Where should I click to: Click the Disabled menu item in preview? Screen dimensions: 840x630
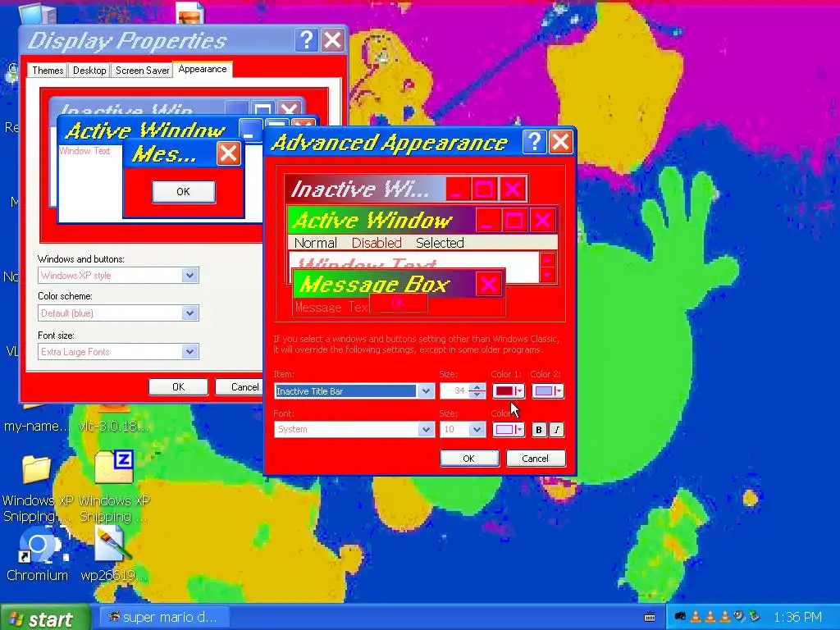(377, 243)
